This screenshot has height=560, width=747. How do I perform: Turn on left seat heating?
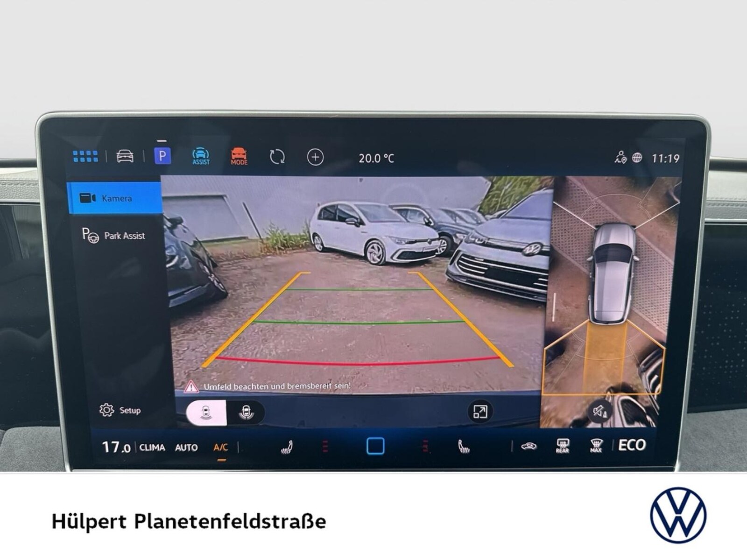coord(287,447)
